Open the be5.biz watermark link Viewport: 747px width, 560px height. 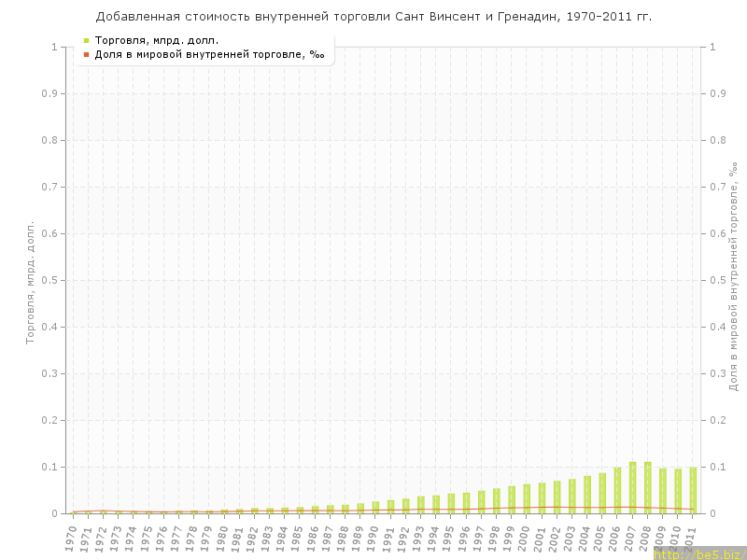pyautogui.click(x=699, y=553)
